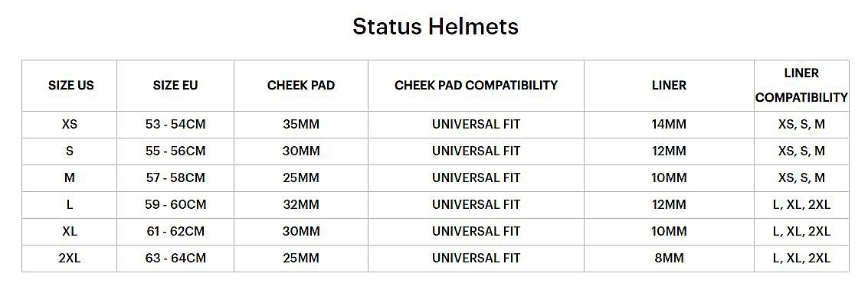Click the 2XL size row label

coord(69,258)
